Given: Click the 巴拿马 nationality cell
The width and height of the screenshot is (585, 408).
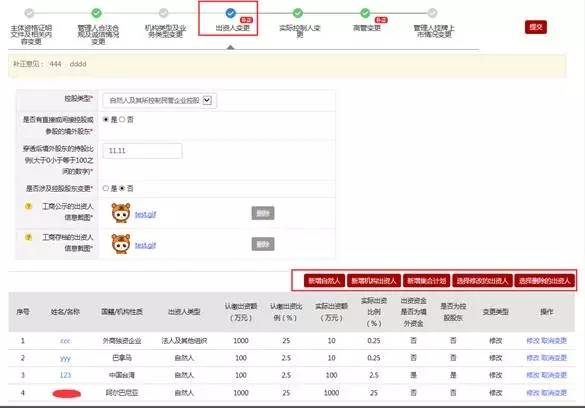Looking at the screenshot, I should point(122,358).
